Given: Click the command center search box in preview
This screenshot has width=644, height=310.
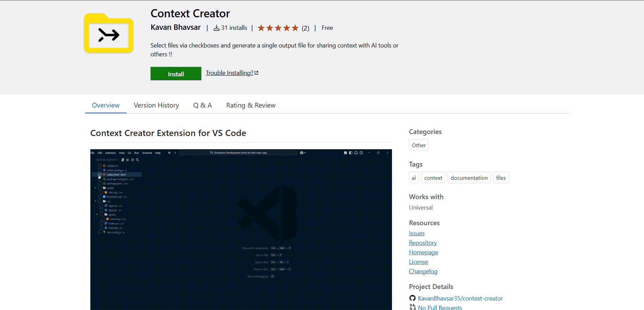Looking at the screenshot, I should pos(238,153).
